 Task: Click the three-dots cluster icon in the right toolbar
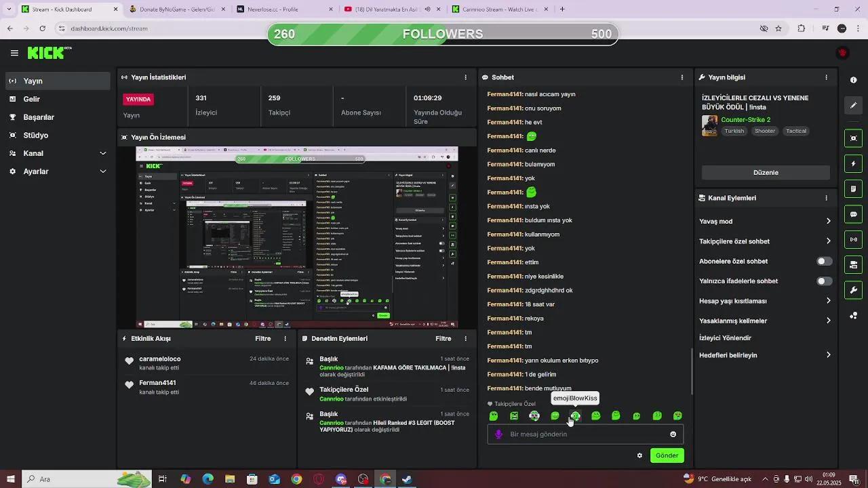click(853, 316)
